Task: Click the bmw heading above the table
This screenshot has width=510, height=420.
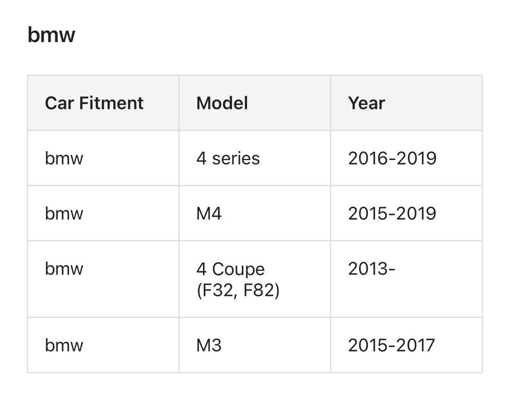Action: (x=51, y=35)
